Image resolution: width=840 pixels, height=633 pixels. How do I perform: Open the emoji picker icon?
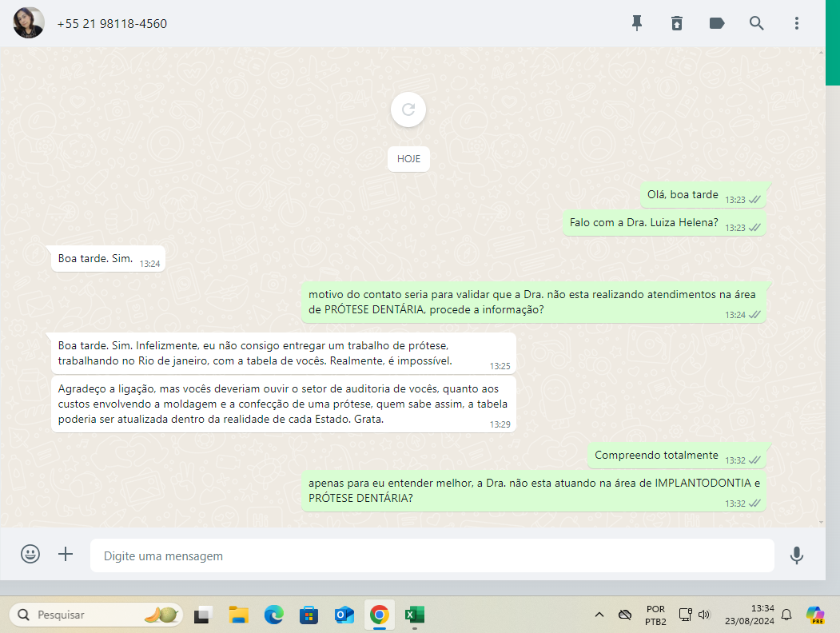(x=30, y=554)
